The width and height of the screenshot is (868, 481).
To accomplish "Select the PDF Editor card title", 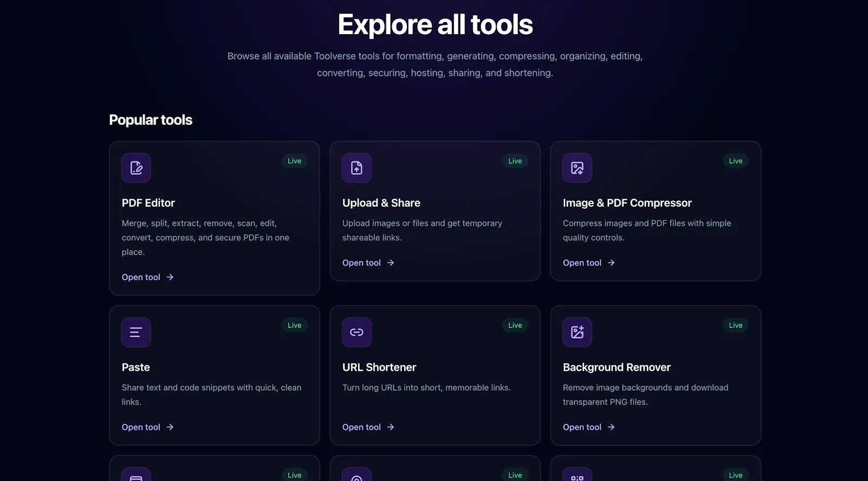I will [x=148, y=203].
